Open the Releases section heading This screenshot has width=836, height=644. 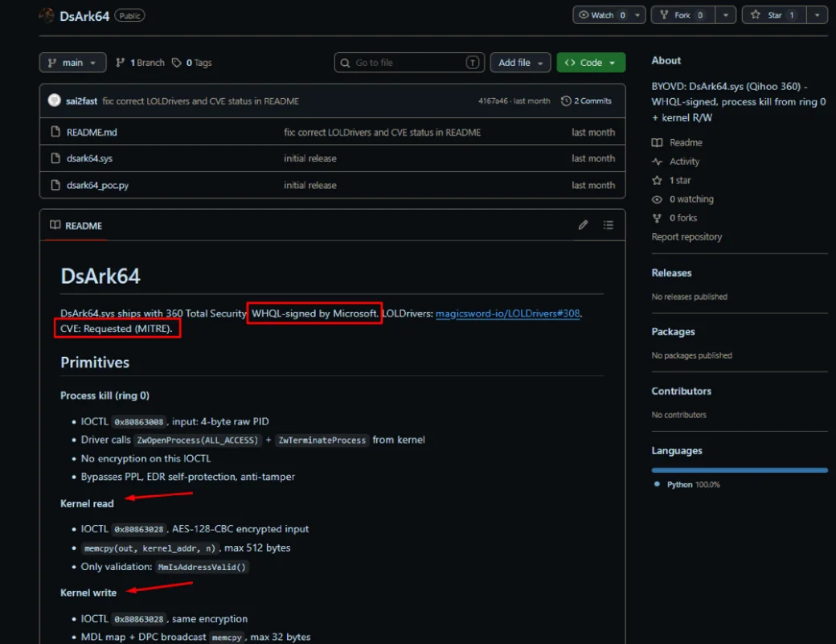(671, 273)
